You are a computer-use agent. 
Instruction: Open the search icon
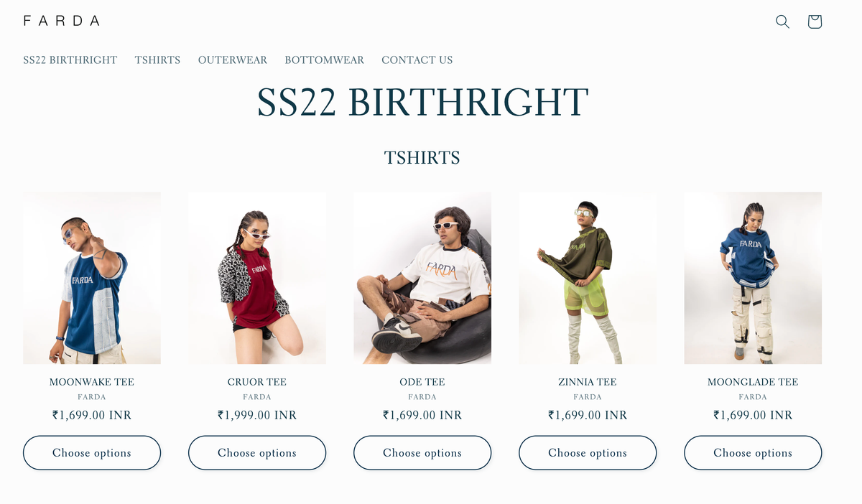(782, 22)
